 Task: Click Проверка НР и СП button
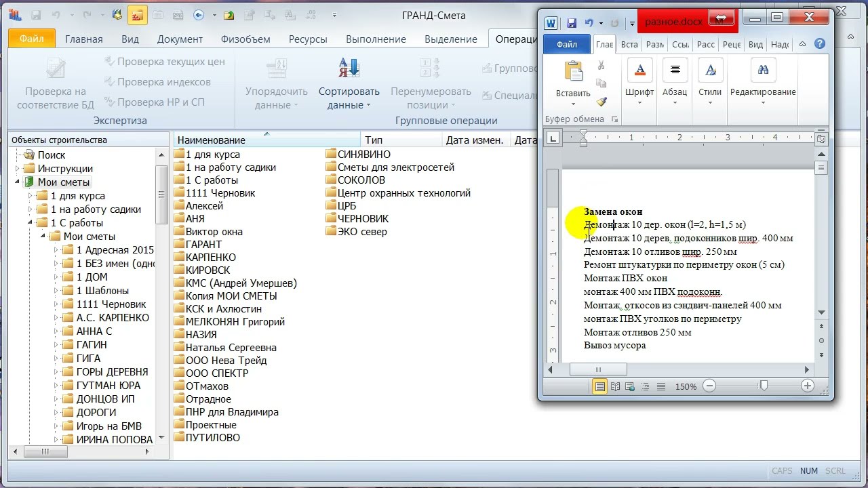(154, 102)
